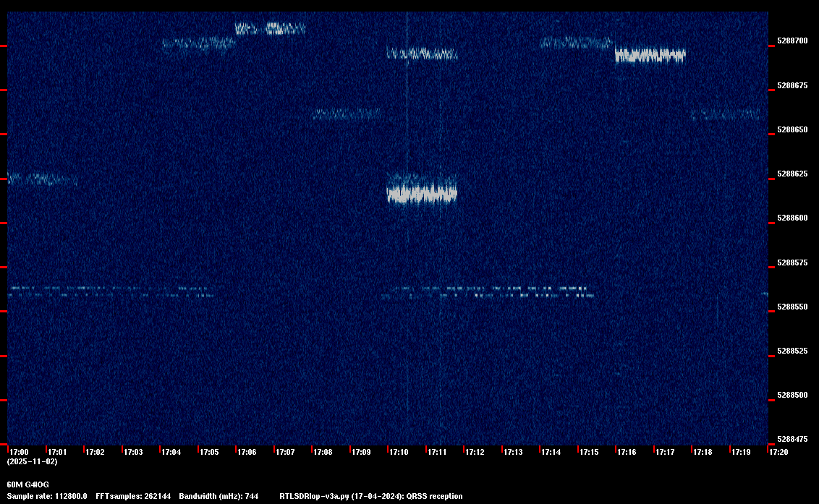
Task: Click the faint signal near 5288660 at 17:18
Action: click(726, 114)
